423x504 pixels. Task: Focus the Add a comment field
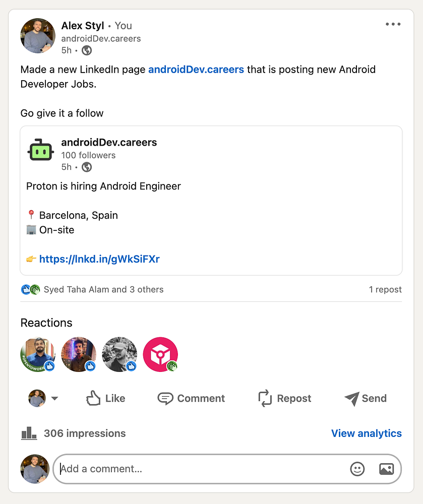pos(202,469)
